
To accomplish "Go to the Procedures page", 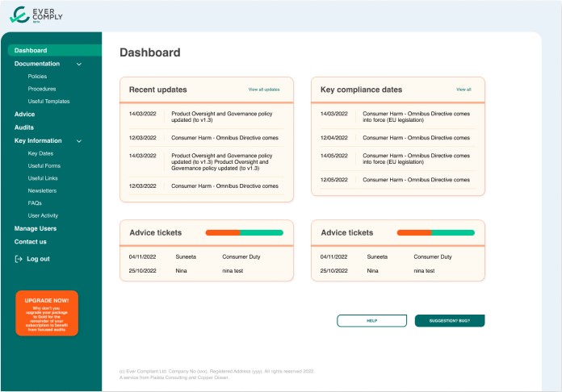I will coord(42,89).
